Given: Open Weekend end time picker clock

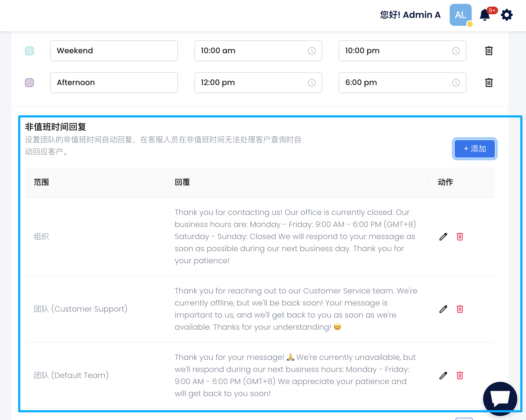Looking at the screenshot, I should point(456,51).
